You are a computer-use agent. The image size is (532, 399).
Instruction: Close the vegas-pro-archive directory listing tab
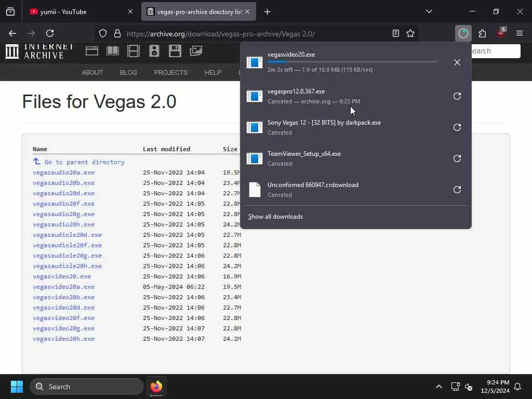click(247, 12)
